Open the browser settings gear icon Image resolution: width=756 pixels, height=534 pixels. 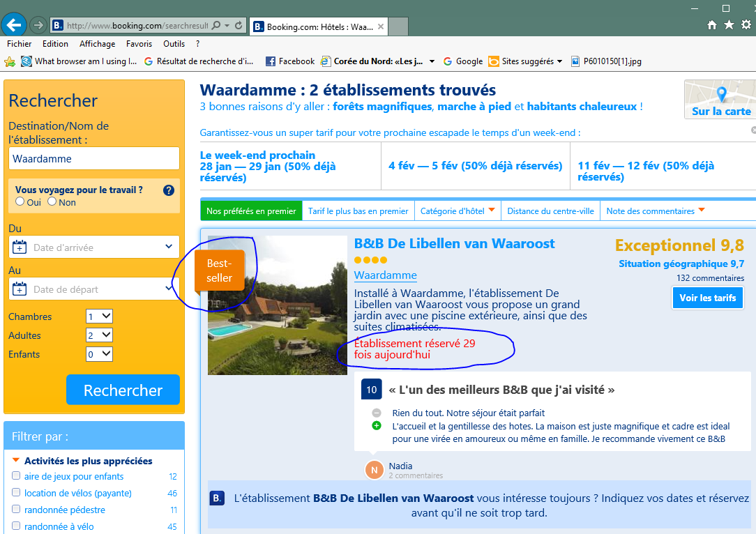[x=746, y=24]
